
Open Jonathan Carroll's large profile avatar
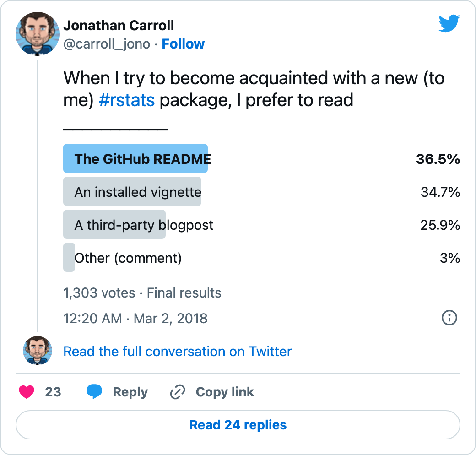tap(38, 34)
